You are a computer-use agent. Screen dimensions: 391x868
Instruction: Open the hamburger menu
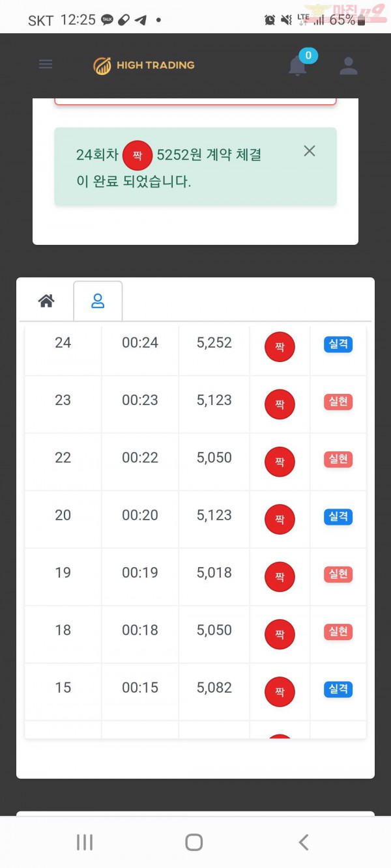pyautogui.click(x=46, y=64)
